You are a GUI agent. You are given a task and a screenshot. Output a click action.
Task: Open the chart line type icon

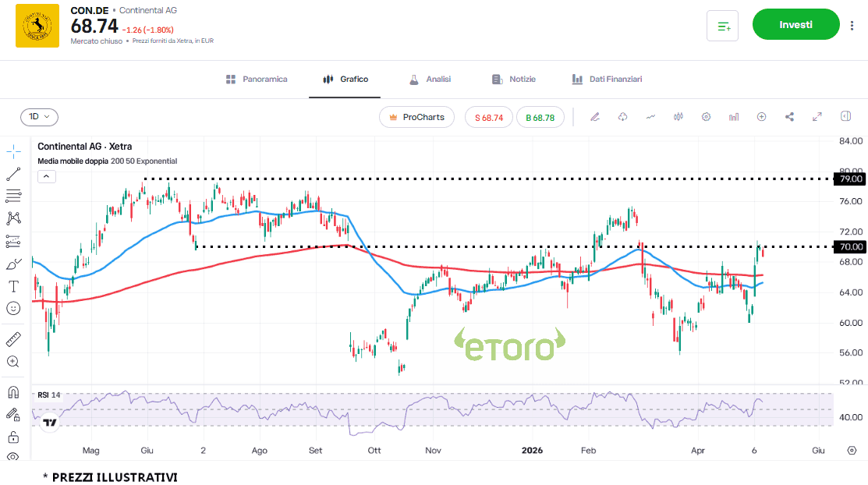click(x=650, y=117)
